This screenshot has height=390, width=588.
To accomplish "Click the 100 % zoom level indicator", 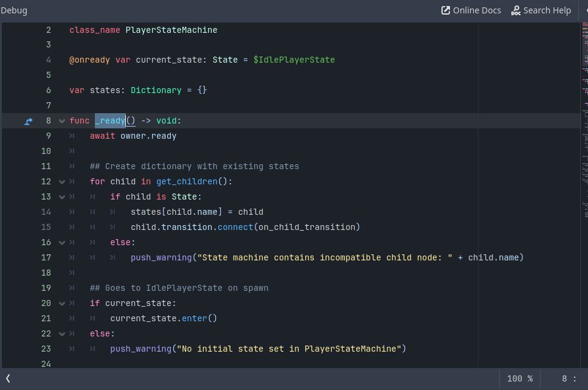I will [520, 378].
